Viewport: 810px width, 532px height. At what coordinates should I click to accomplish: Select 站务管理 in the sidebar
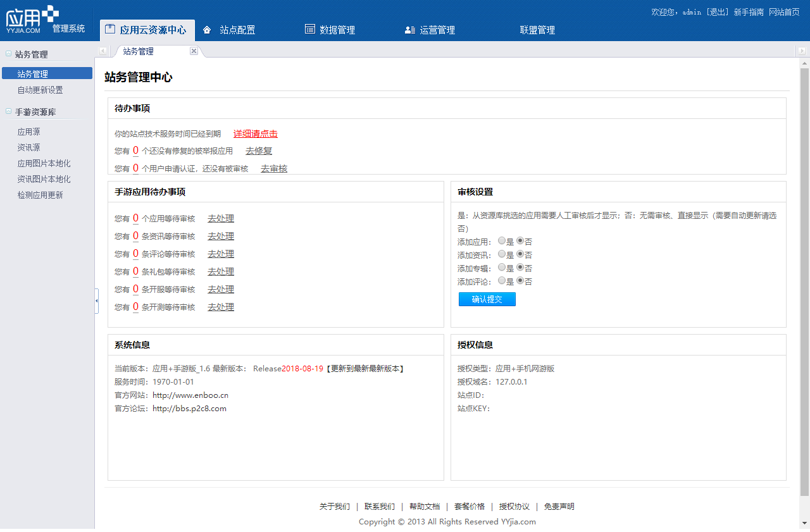(x=47, y=74)
